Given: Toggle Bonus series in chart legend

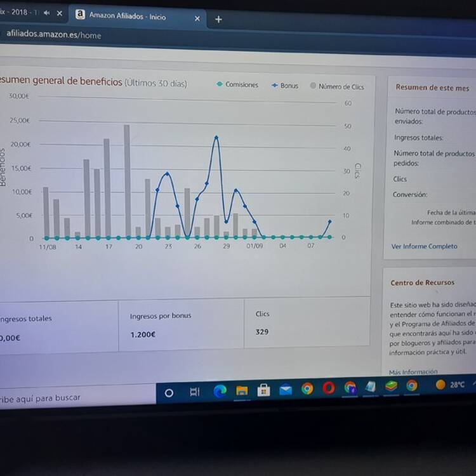Looking at the screenshot, I should [284, 86].
